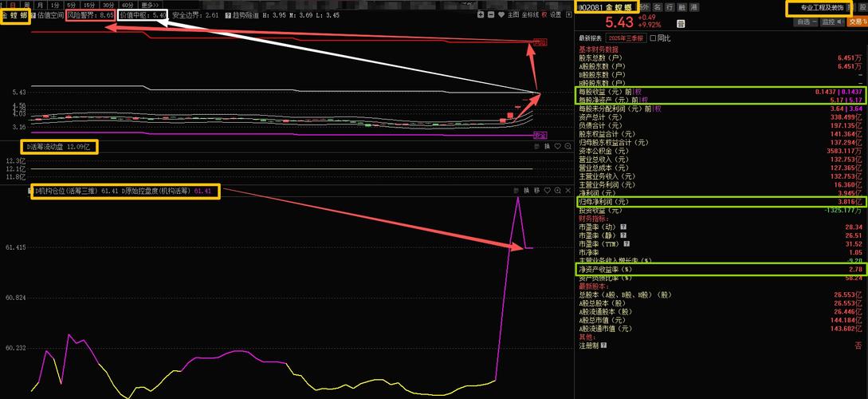Click the 融 margin tag
Screen dimensions: 868x399
click(681, 7)
